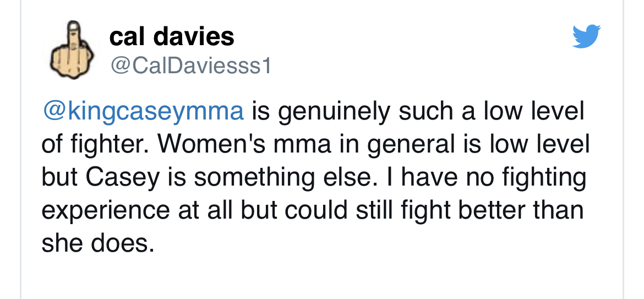644x299 pixels.
Task: Click the "cal davies" display name
Action: click(x=172, y=37)
